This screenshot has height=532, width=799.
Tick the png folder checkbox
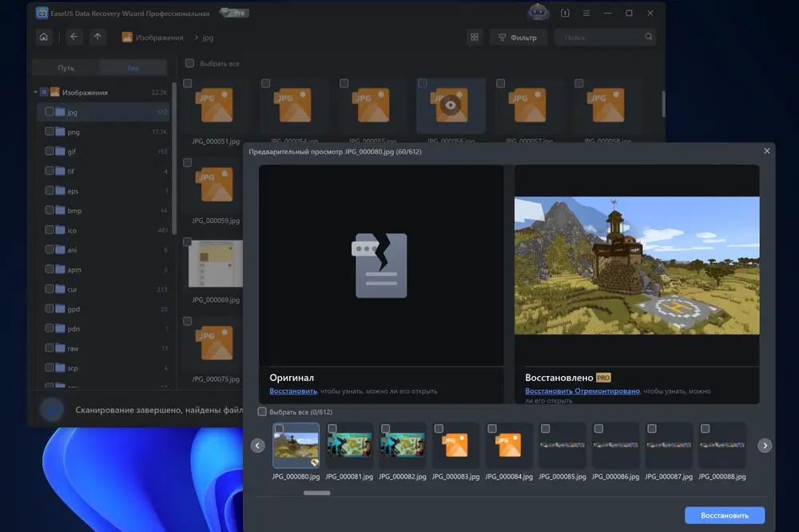[x=50, y=132]
